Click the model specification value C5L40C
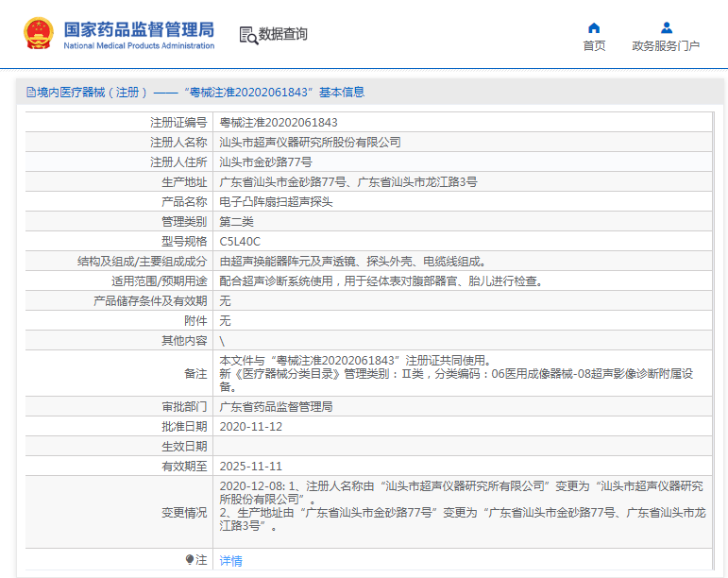The height and width of the screenshot is (578, 728). [240, 242]
